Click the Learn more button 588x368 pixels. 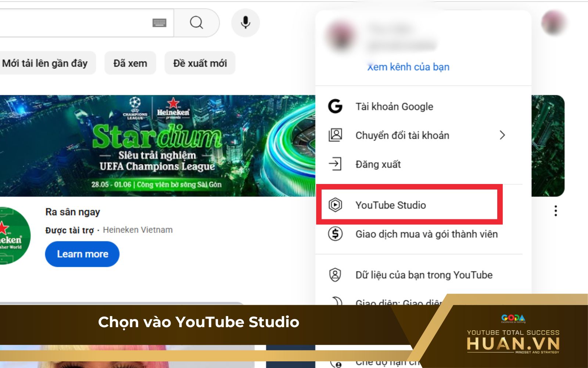[82, 254]
